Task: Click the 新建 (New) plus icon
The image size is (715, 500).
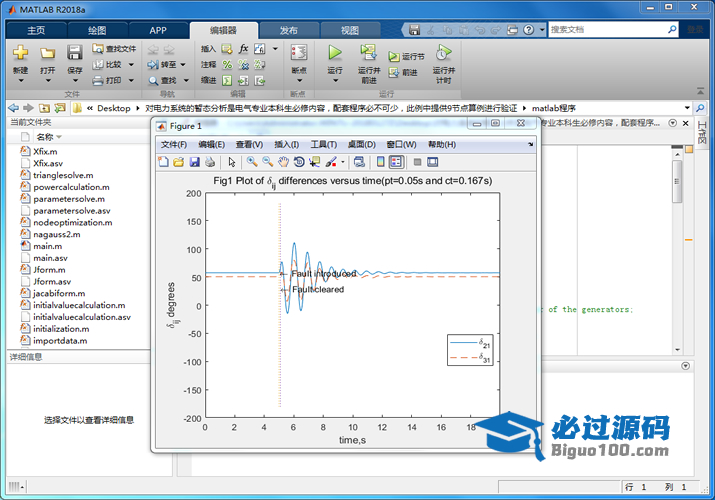Action: coord(20,53)
